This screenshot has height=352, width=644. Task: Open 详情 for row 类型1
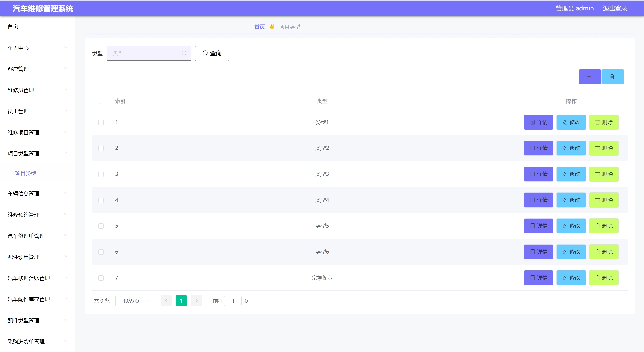[538, 122]
